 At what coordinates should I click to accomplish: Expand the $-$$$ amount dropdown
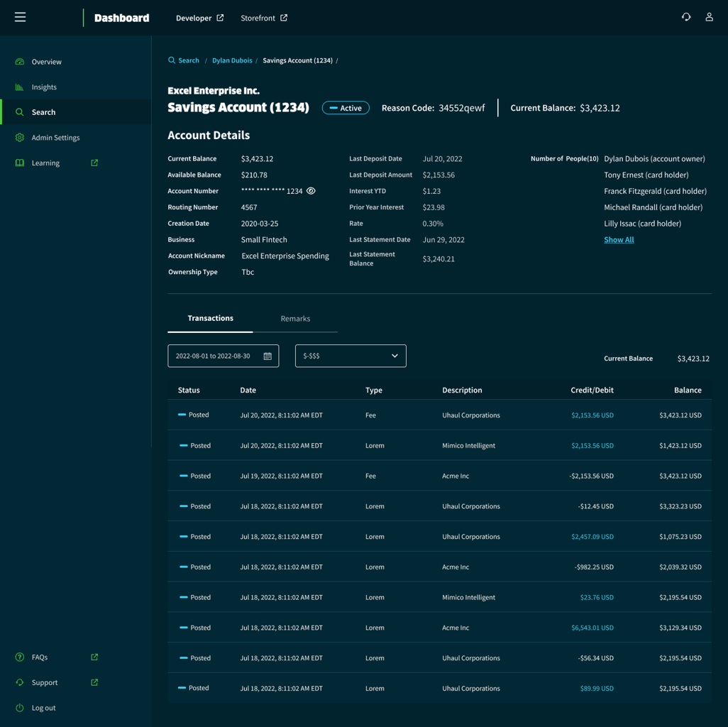pos(351,356)
